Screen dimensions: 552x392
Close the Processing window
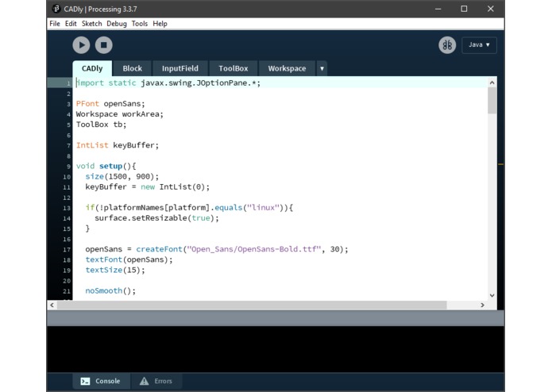[490, 9]
